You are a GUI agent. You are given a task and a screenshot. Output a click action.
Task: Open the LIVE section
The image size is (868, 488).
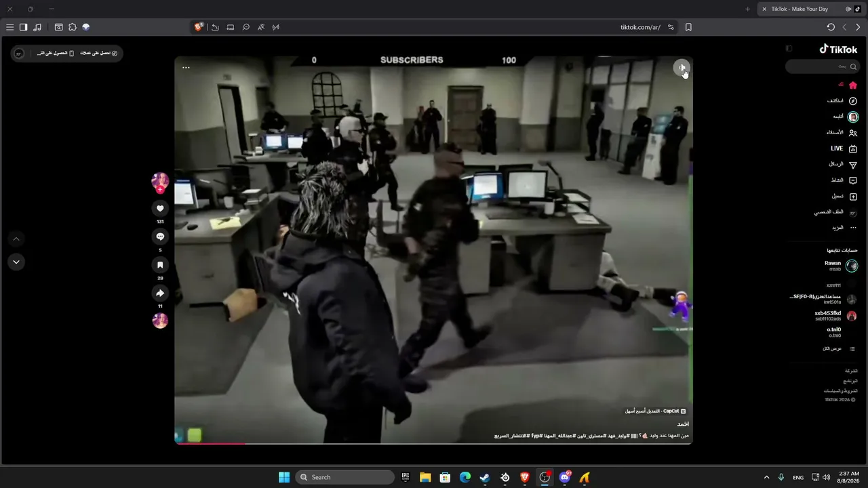[x=844, y=148]
